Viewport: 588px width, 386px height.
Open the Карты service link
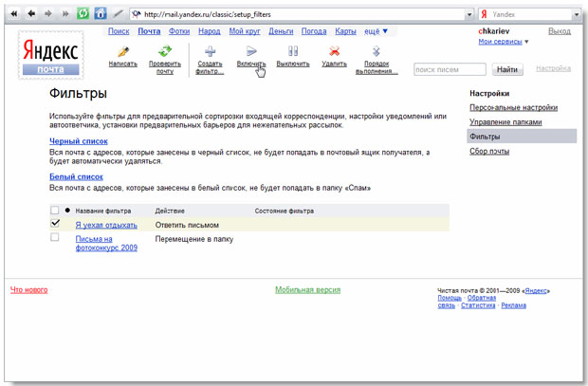345,31
